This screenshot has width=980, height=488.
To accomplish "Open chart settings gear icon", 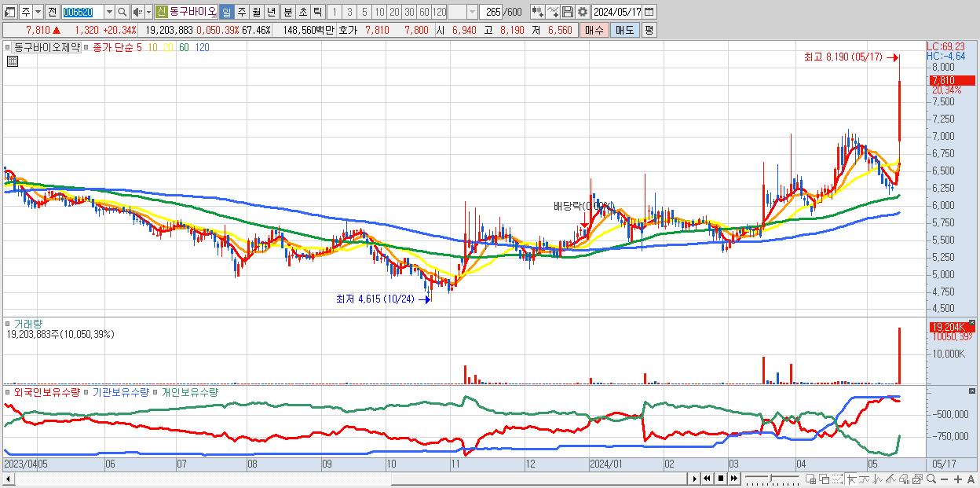I will coord(582,12).
